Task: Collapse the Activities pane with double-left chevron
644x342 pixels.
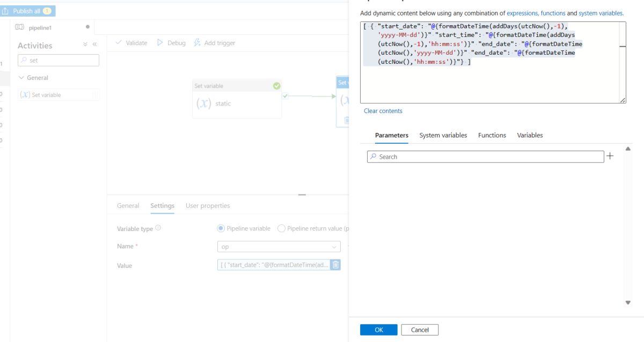Action: click(x=94, y=45)
